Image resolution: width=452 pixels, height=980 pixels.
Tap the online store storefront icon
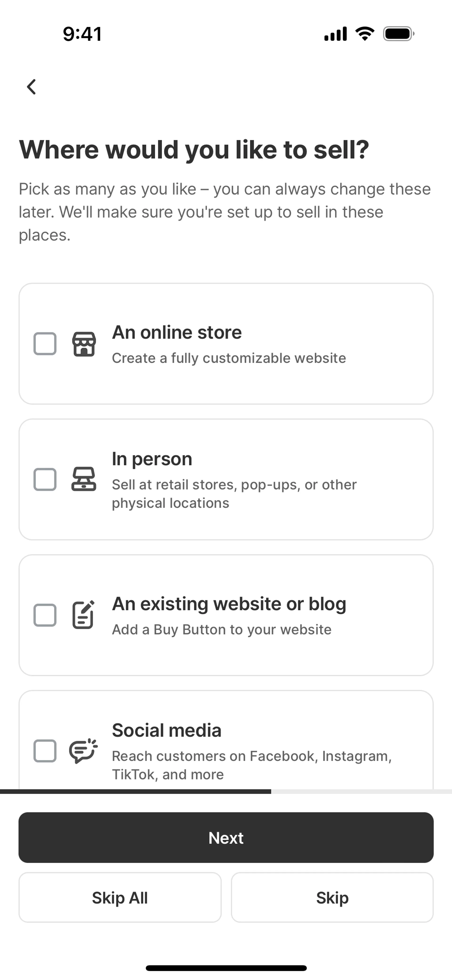coord(84,344)
